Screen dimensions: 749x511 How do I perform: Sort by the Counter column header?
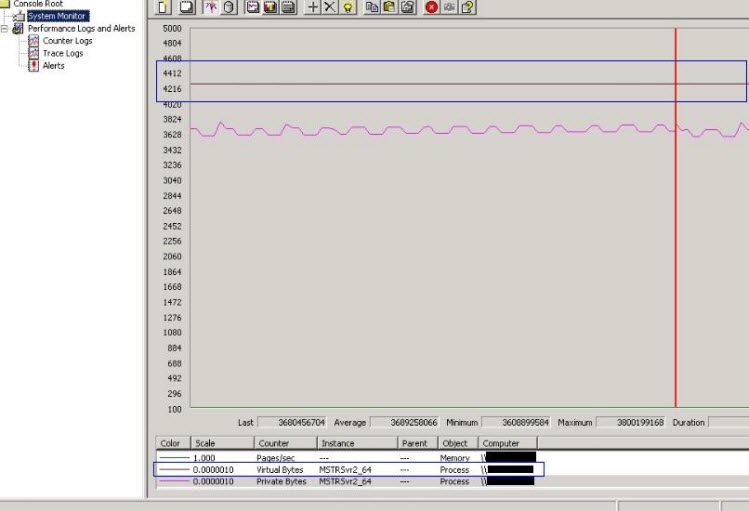click(x=285, y=443)
